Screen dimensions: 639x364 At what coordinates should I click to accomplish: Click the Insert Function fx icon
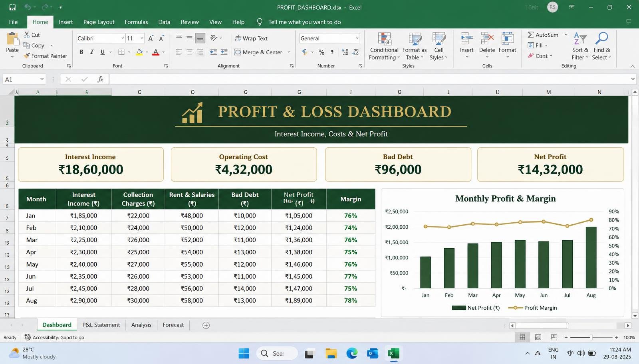coord(101,79)
